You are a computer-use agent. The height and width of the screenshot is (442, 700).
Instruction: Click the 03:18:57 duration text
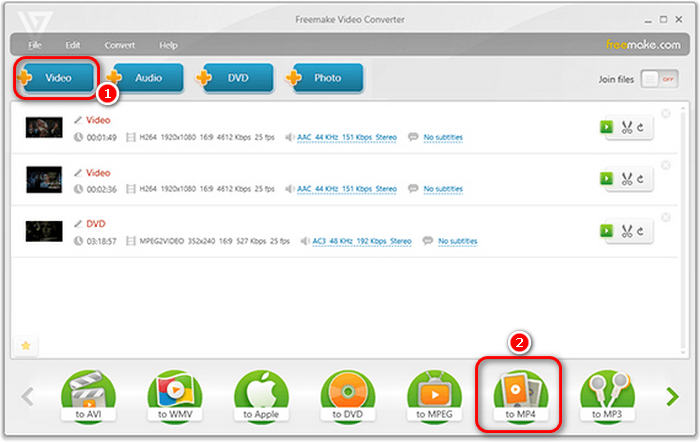pos(101,242)
